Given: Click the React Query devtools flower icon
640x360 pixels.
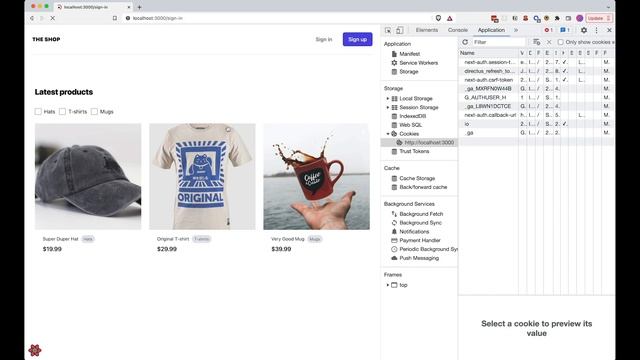Looking at the screenshot, I should [35, 350].
